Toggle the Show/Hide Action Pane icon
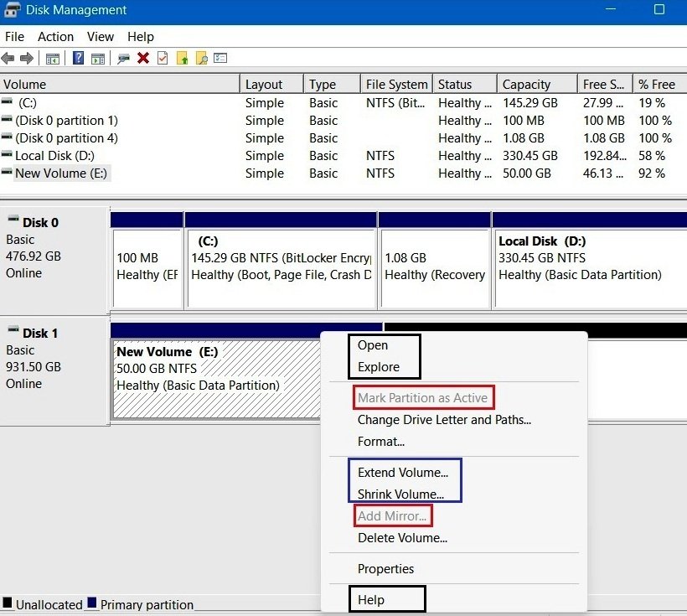The height and width of the screenshot is (616, 687). click(x=98, y=59)
